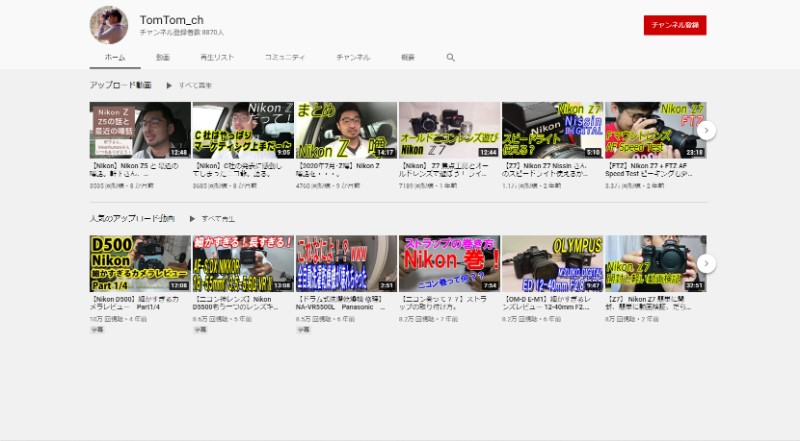Open the NA-VR5500L Panasonic video title

[340, 303]
